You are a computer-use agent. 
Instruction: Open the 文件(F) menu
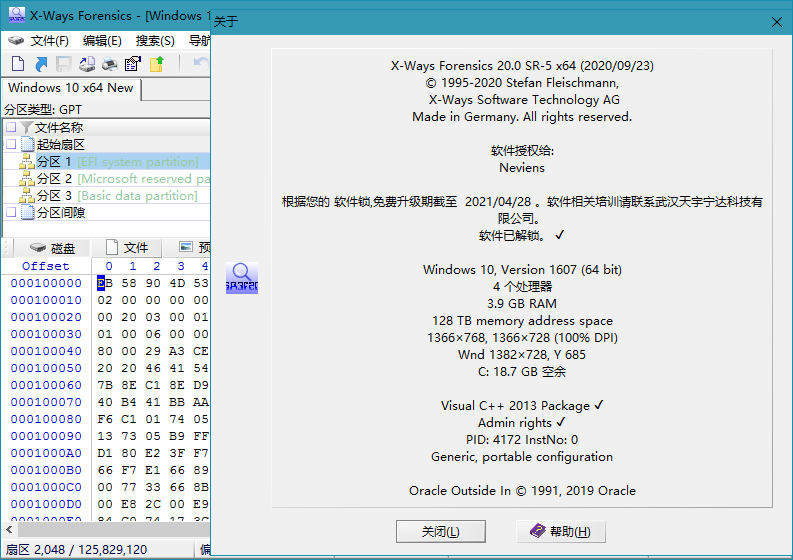coord(50,40)
